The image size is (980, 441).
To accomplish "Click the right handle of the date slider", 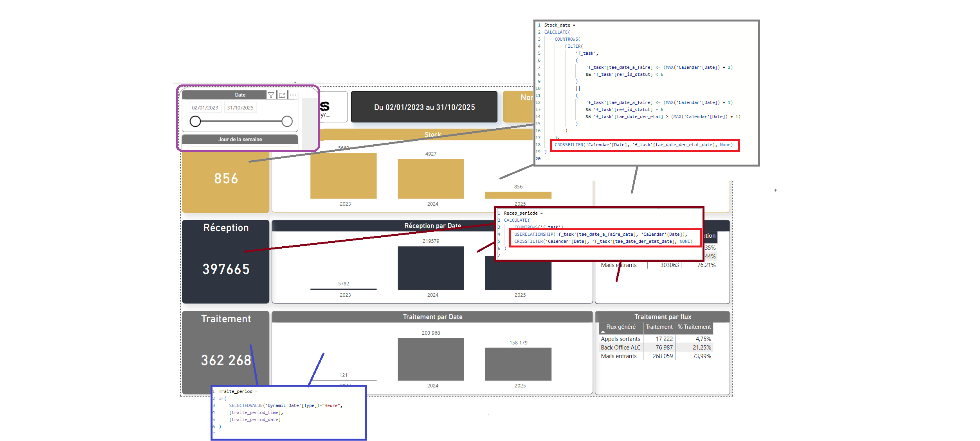I will pyautogui.click(x=287, y=122).
